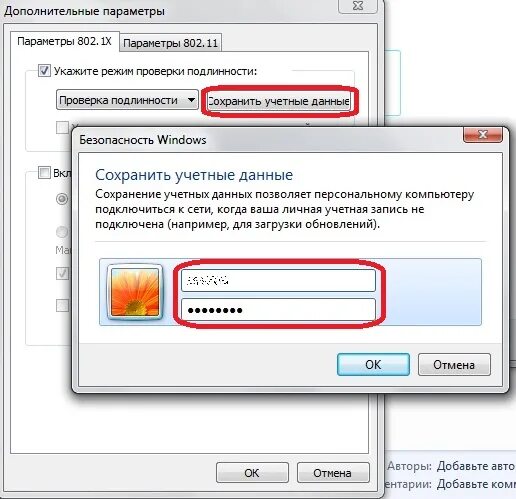Toggle the partially hidden 'Вкл' checkbox
The image size is (516, 499).
tap(44, 173)
